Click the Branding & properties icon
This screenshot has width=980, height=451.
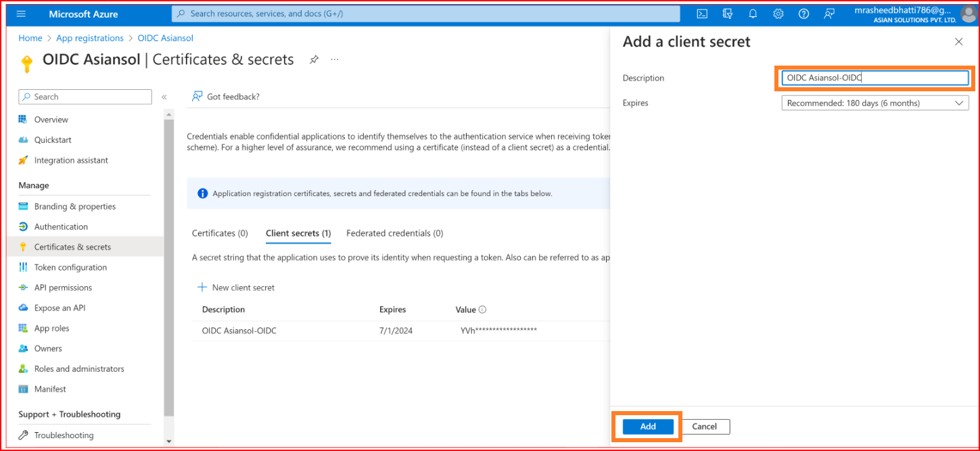coord(23,206)
